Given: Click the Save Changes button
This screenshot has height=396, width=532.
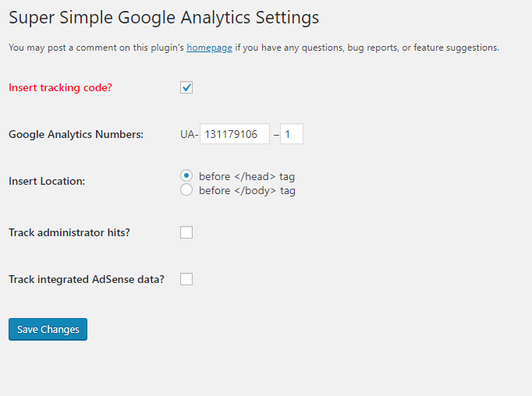Looking at the screenshot, I should (x=48, y=329).
